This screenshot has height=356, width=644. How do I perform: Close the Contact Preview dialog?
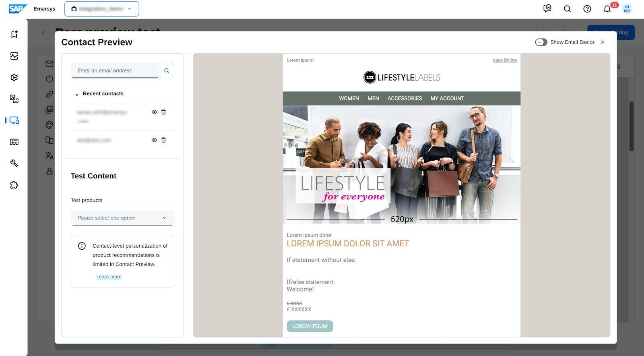(x=603, y=42)
